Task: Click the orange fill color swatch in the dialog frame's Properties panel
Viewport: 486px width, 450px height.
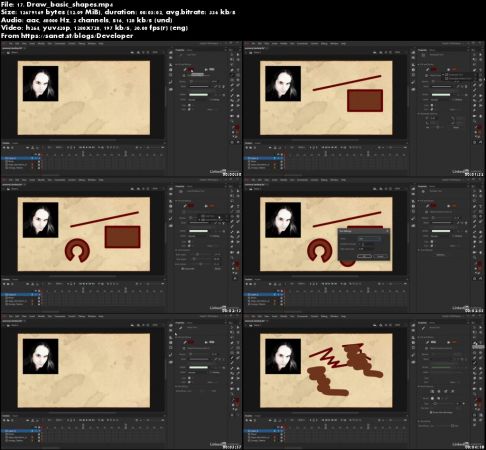Action: (454, 206)
